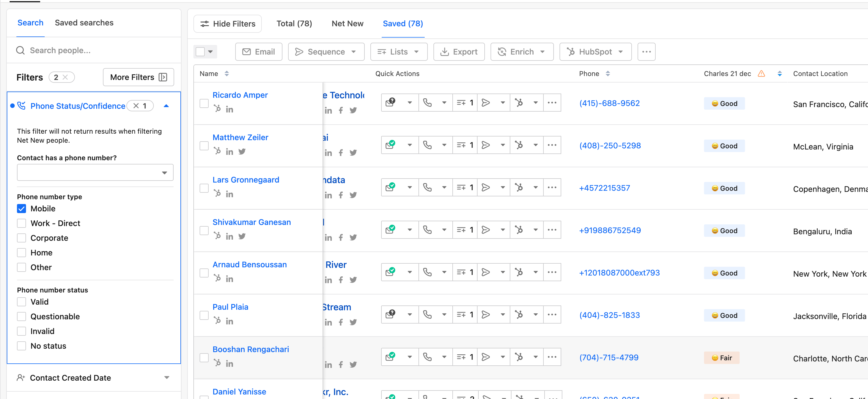The width and height of the screenshot is (868, 399).
Task: Click the LinkedIn icon under Paul Plaia's name
Action: [230, 322]
